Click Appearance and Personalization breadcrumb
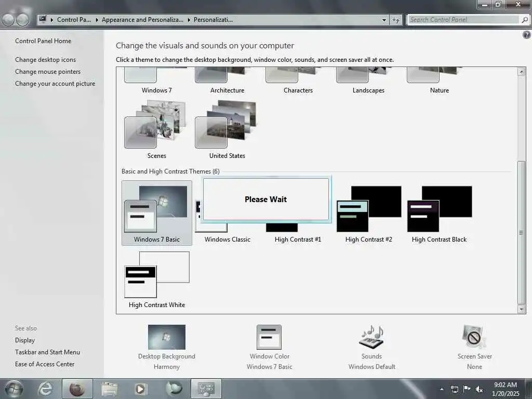The image size is (532, 399). point(142,20)
